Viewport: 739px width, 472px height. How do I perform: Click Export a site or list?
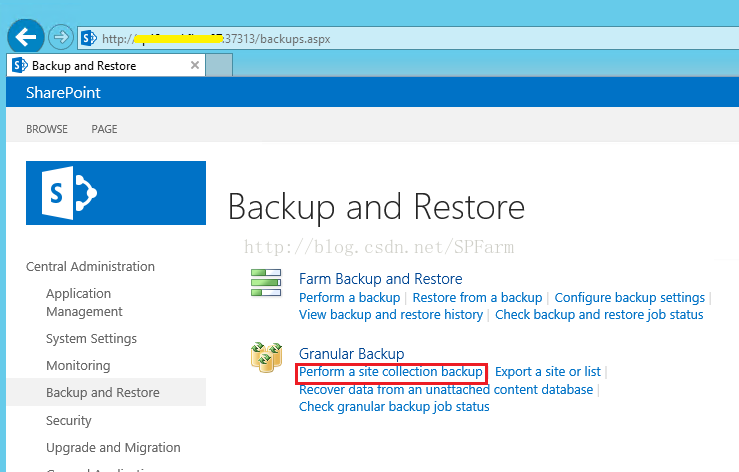548,372
